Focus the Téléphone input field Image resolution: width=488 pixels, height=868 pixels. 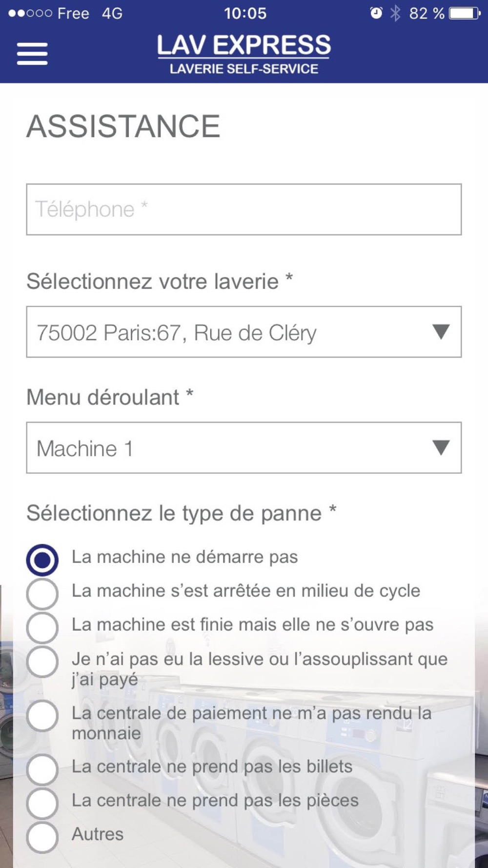point(244,209)
